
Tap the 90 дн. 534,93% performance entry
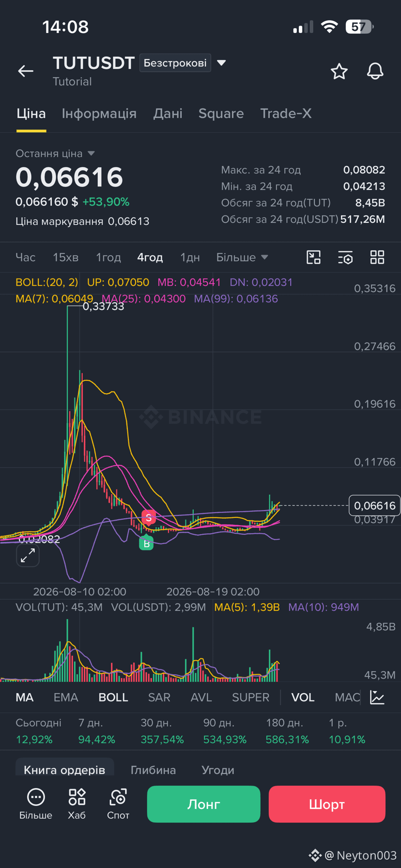pyautogui.click(x=225, y=731)
